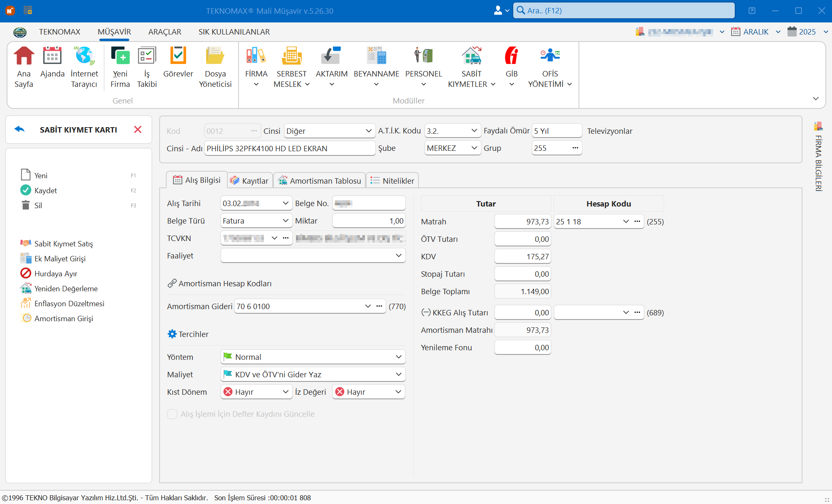Create a new firm with Yeni Firma
This screenshot has width=832, height=504.
(120, 67)
